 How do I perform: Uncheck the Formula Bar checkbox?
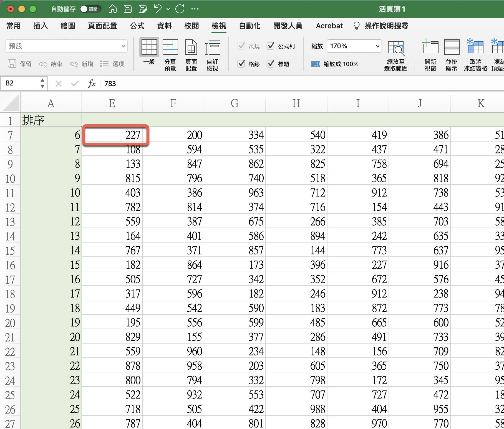(271, 46)
